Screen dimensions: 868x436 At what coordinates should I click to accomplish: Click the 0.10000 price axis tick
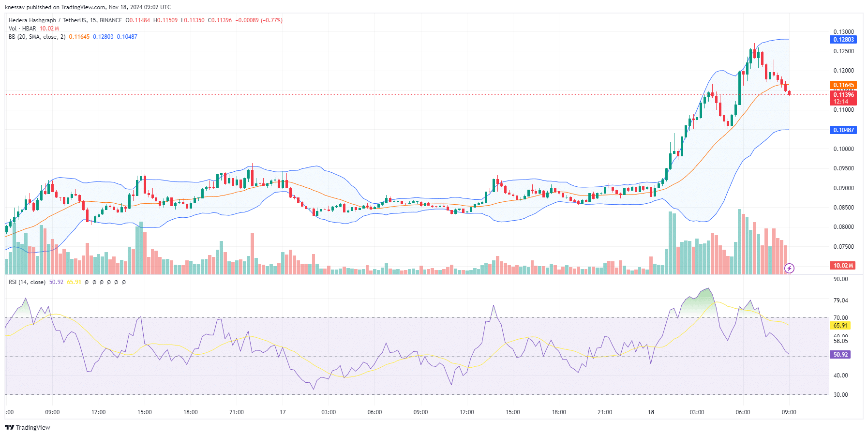[843, 149]
